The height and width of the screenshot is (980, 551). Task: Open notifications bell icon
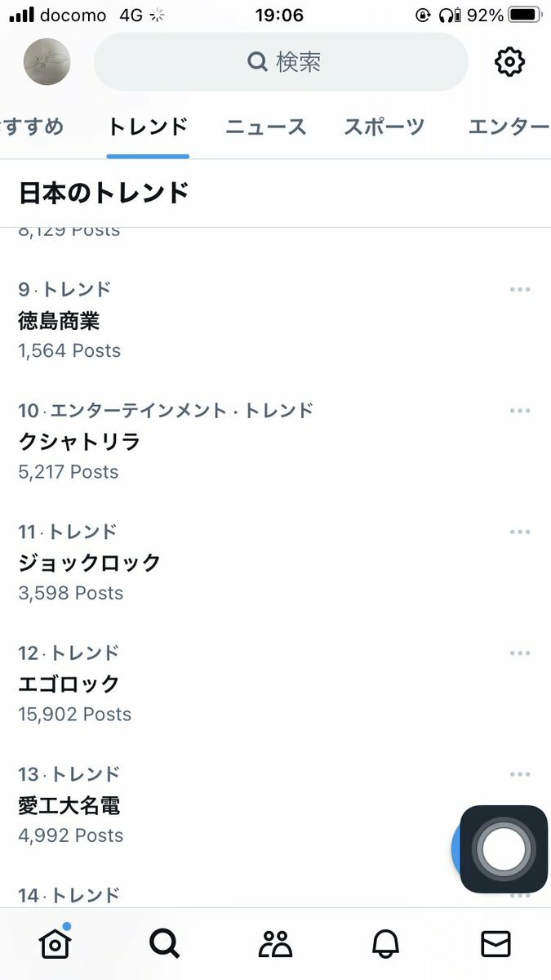[x=385, y=944]
